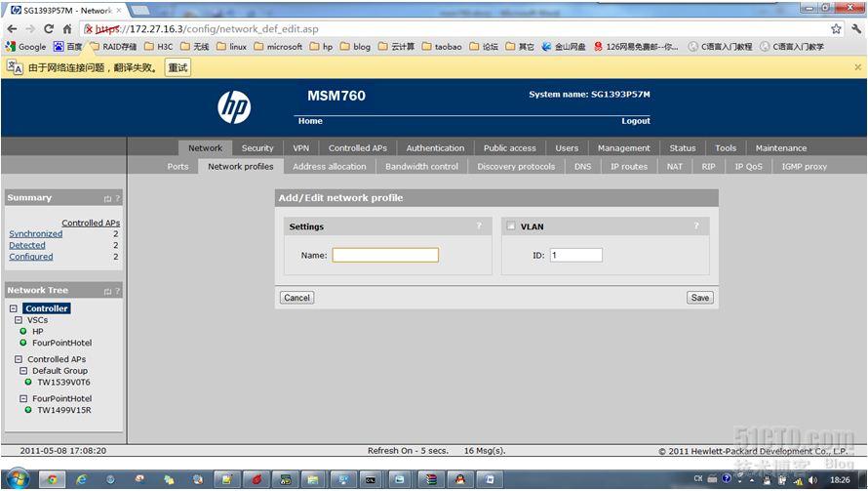Open Chrome from the taskbar
The image size is (868, 491).
pyautogui.click(x=53, y=479)
